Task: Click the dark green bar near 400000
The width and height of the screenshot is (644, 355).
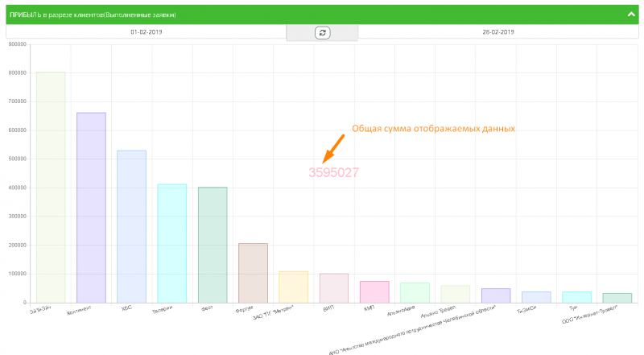Action: (213, 245)
